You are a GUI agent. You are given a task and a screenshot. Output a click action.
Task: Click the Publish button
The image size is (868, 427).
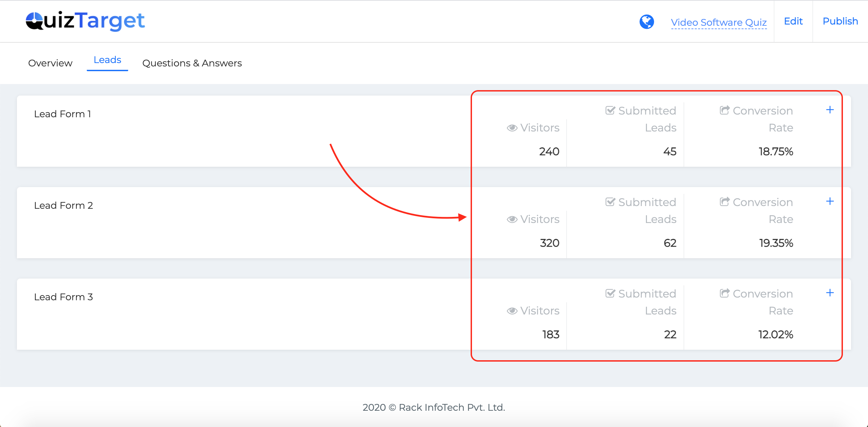pyautogui.click(x=840, y=21)
